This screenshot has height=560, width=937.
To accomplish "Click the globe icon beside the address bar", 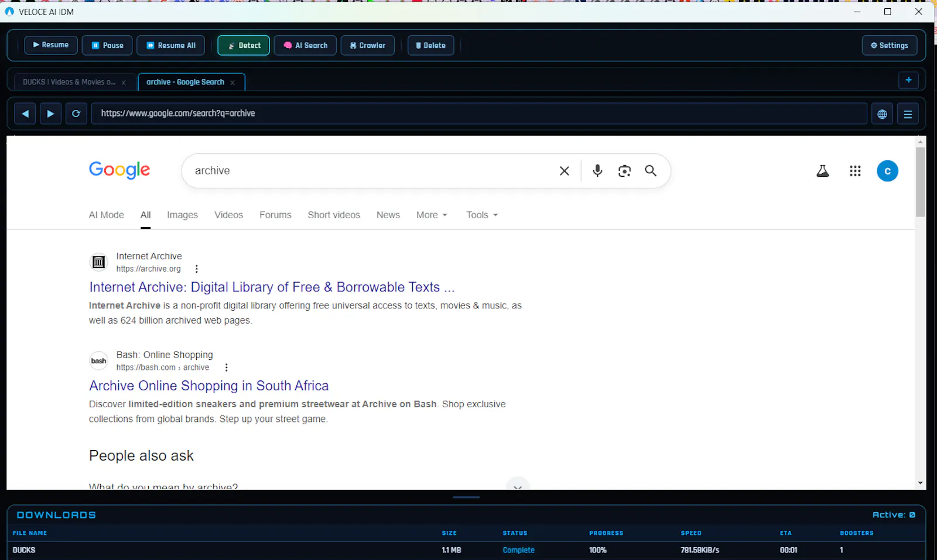I will (x=882, y=114).
